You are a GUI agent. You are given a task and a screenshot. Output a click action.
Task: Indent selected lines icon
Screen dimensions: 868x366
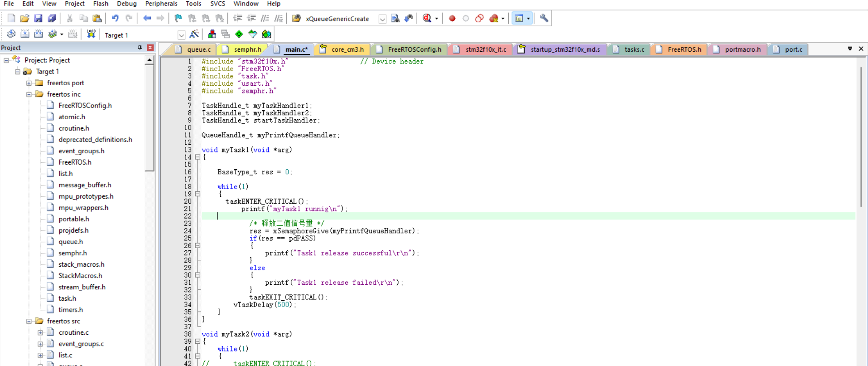(x=237, y=19)
